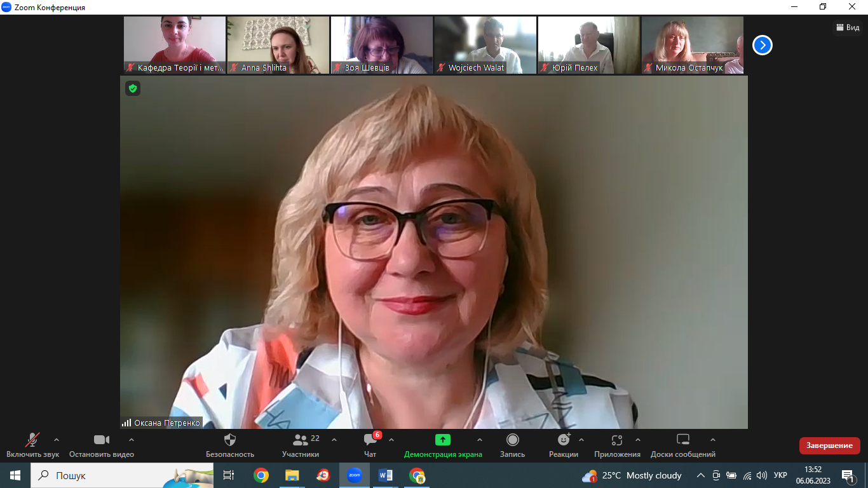
Task: Open the Chrome taskbar icon right of Word
Action: [417, 475]
